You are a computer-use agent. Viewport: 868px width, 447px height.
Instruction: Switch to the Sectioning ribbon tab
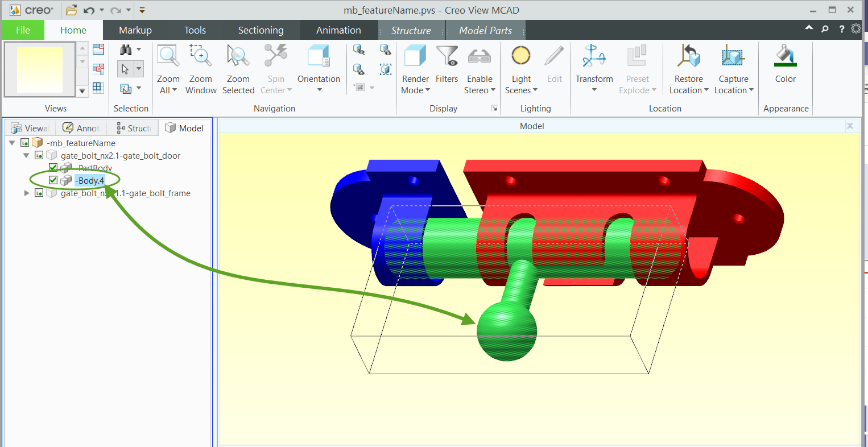click(x=261, y=30)
